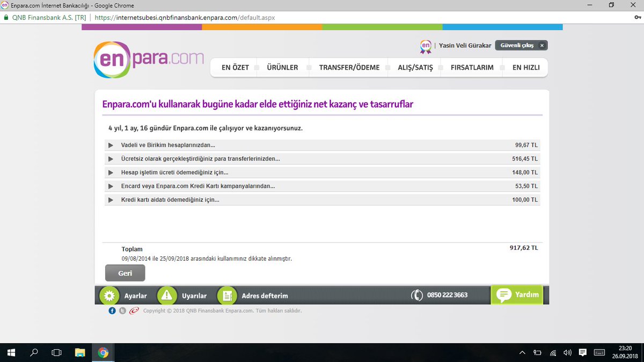The width and height of the screenshot is (644, 362).
Task: Open the FIRSATLARIM menu
Action: point(472,68)
